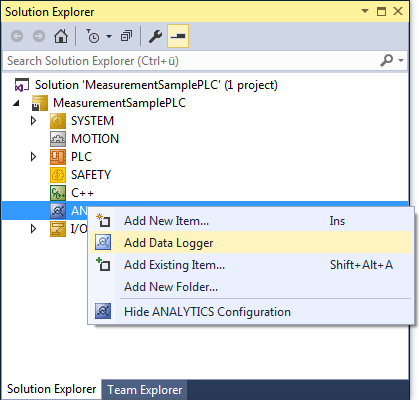Click the green C++ node icon

tap(58, 193)
